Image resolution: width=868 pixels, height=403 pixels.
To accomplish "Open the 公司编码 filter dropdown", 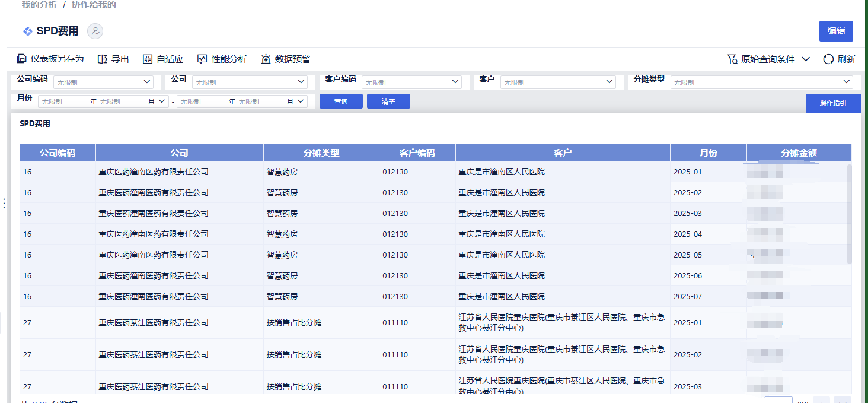I will point(103,82).
